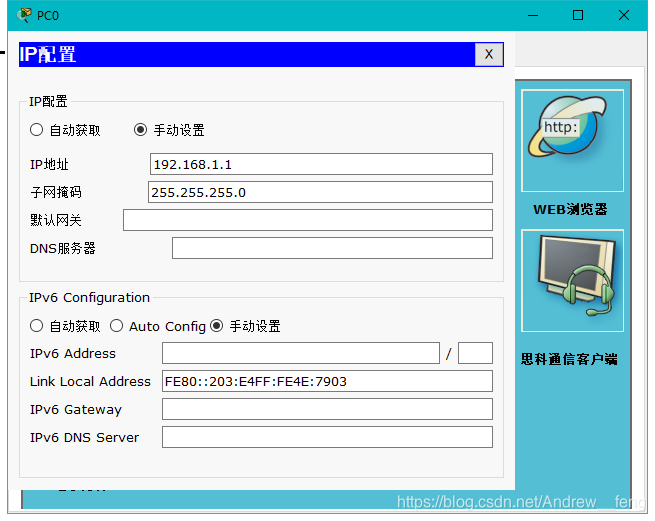Focus the IPv6 Gateway input field
The image size is (655, 521).
327,409
